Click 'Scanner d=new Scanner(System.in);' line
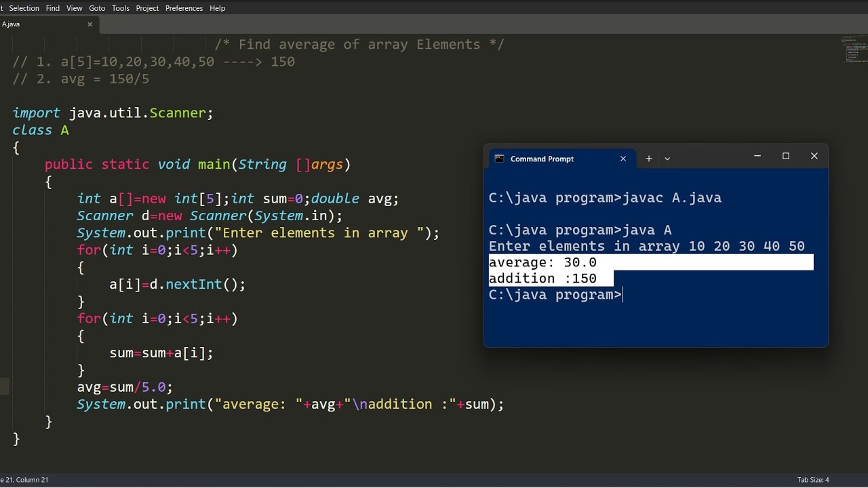Viewport: 868px width, 488px height. tap(210, 216)
